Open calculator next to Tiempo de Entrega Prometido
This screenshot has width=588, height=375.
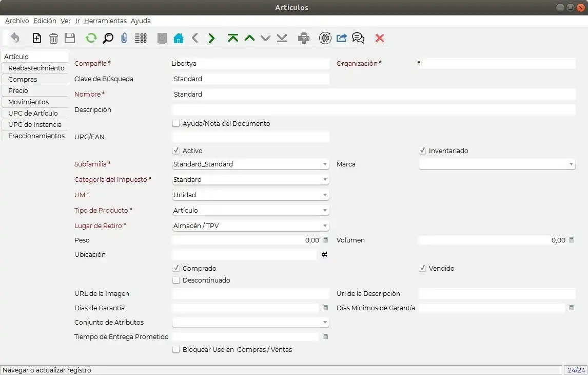pos(325,336)
